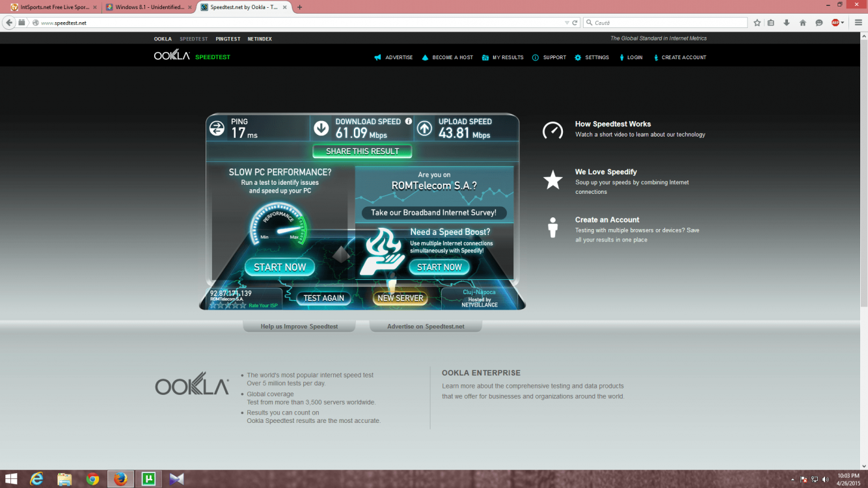Click the info icon next to Download Speed
Viewport: 868px width, 488px height.
click(x=409, y=121)
